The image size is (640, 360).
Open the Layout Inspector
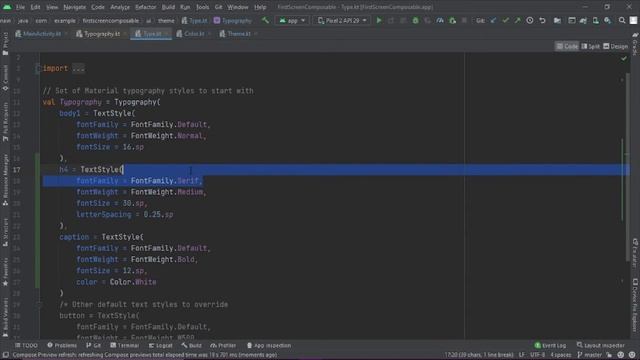click(600, 346)
